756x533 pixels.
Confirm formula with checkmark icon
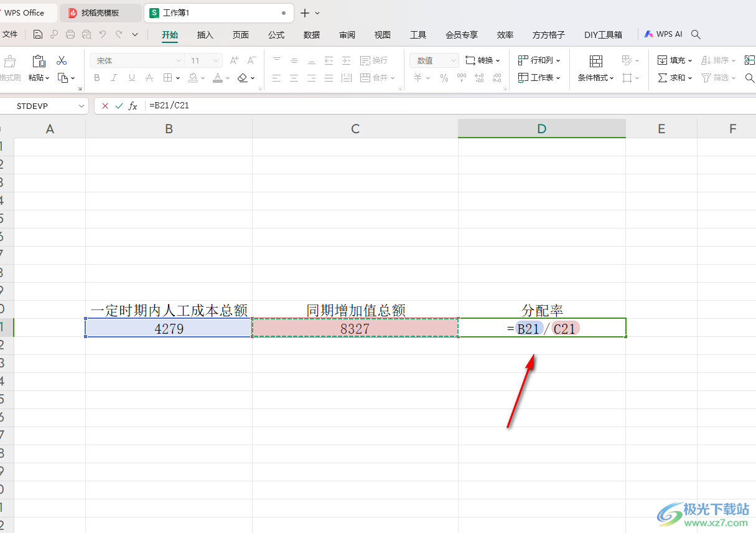click(x=119, y=106)
